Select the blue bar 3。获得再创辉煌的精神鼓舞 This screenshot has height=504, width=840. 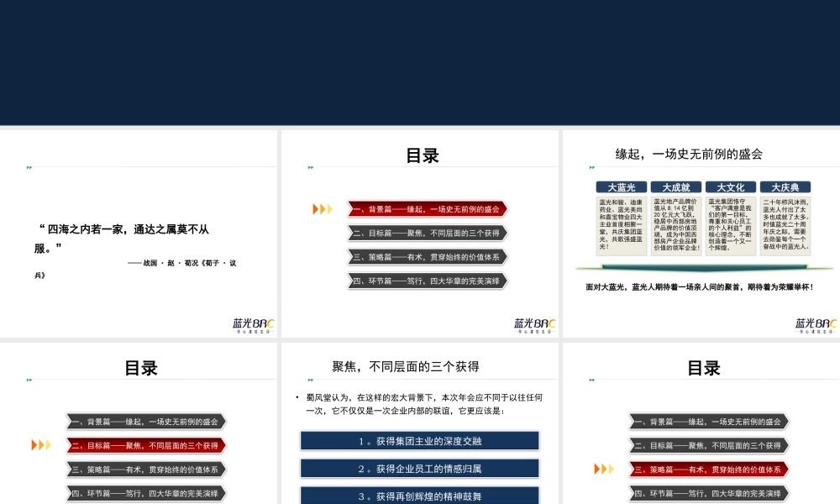click(420, 496)
